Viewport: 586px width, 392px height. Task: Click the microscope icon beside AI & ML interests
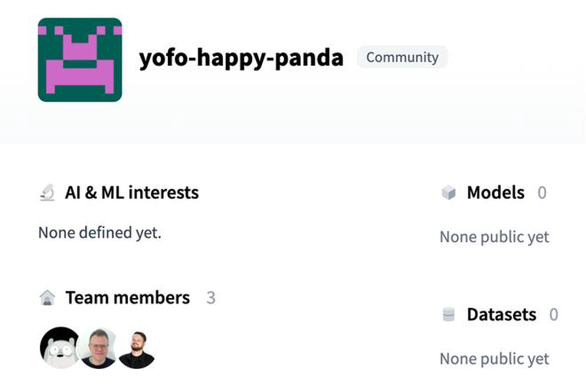pyautogui.click(x=47, y=193)
